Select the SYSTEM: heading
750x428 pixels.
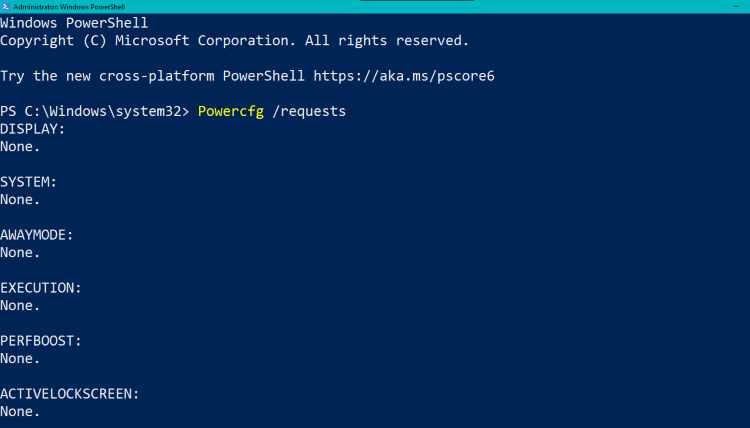coord(28,182)
